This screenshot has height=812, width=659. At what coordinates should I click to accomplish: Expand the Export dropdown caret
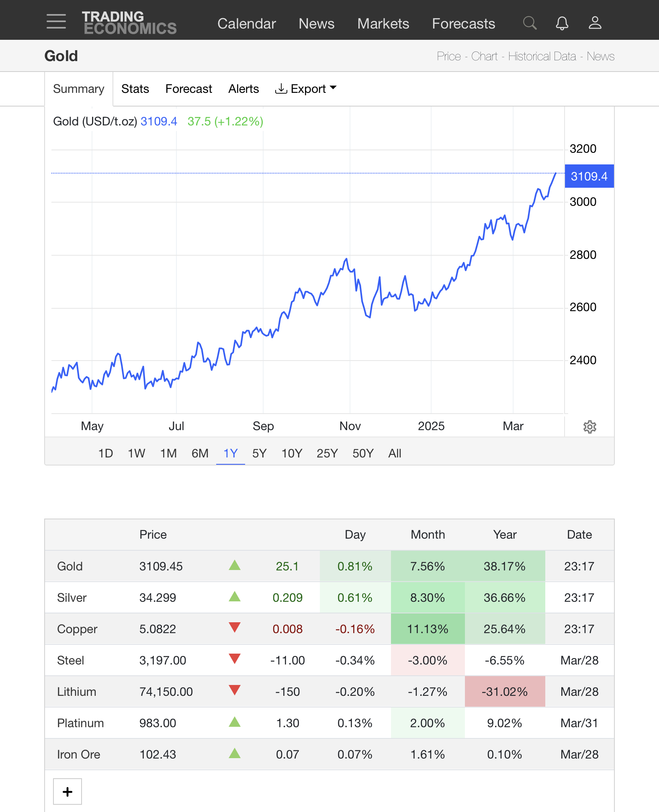[x=333, y=88]
